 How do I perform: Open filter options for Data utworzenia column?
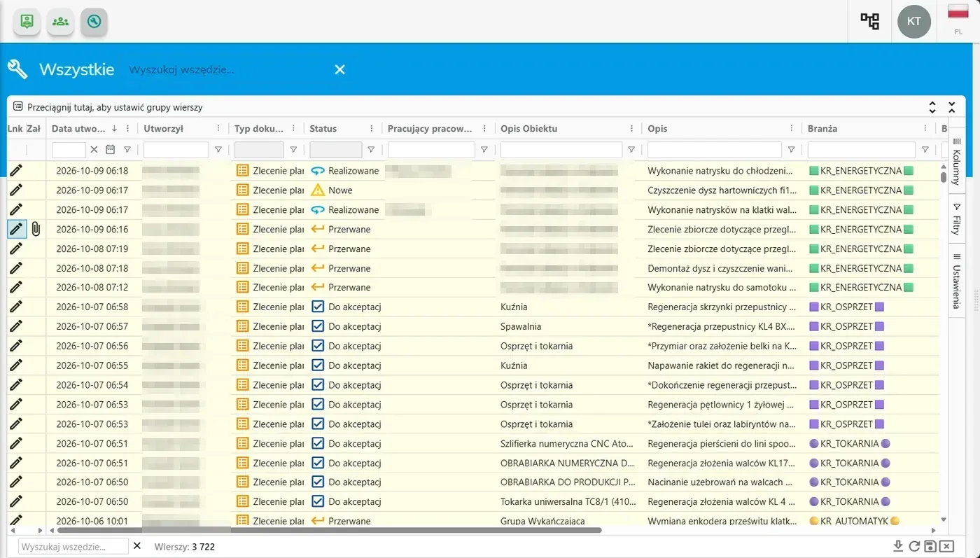click(x=127, y=150)
